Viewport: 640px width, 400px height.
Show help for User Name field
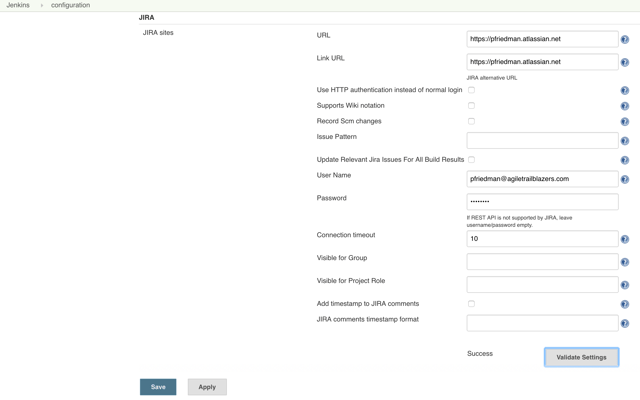pos(624,180)
